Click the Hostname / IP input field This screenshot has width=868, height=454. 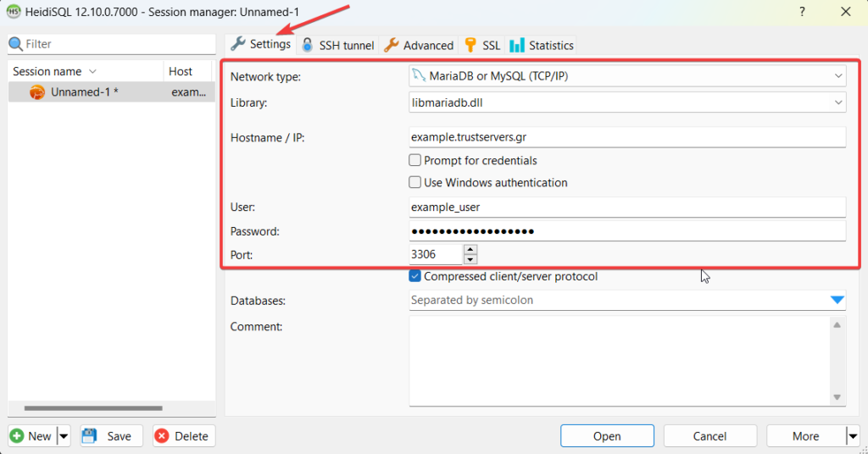tap(627, 136)
